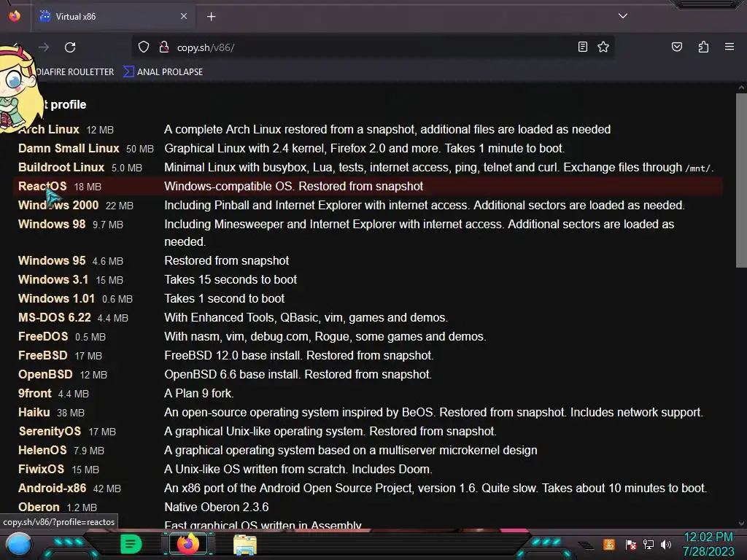Expand the list all tabs chevron
The height and width of the screenshot is (560, 747).
click(x=623, y=16)
